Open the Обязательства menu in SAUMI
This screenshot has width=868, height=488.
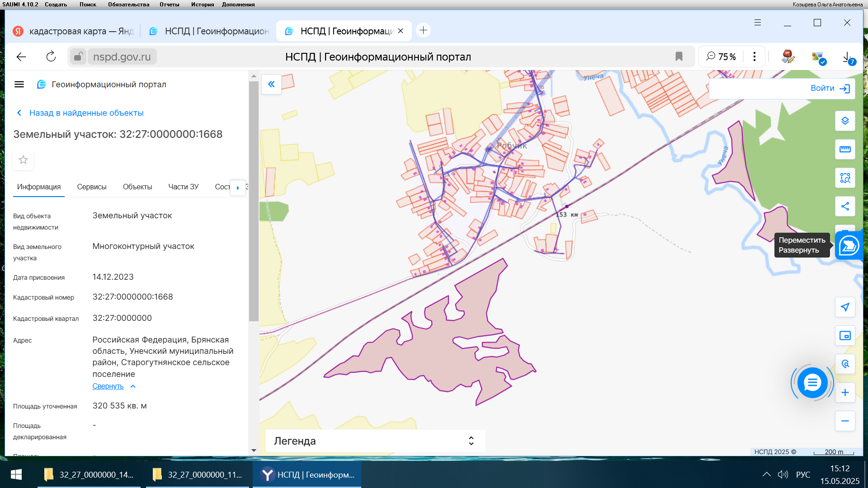click(x=128, y=5)
